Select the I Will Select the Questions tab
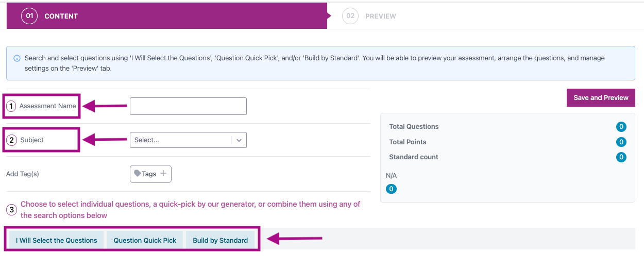The image size is (644, 267). pos(57,240)
